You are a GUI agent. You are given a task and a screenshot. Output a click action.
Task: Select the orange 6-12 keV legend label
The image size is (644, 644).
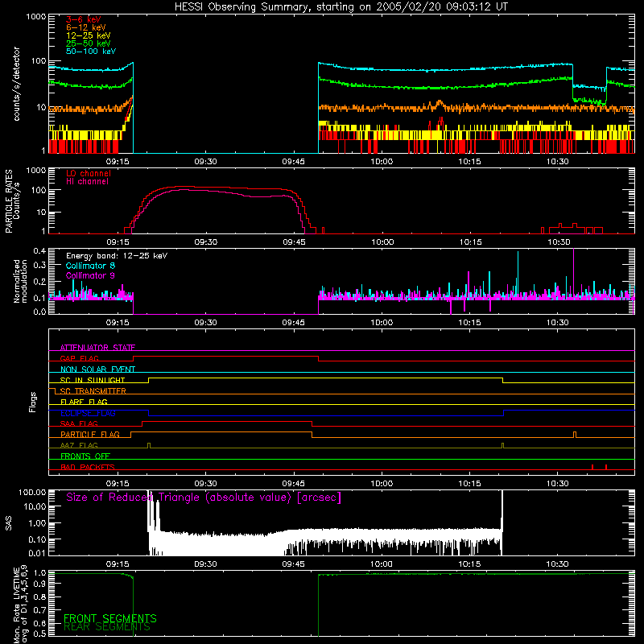tap(85, 27)
